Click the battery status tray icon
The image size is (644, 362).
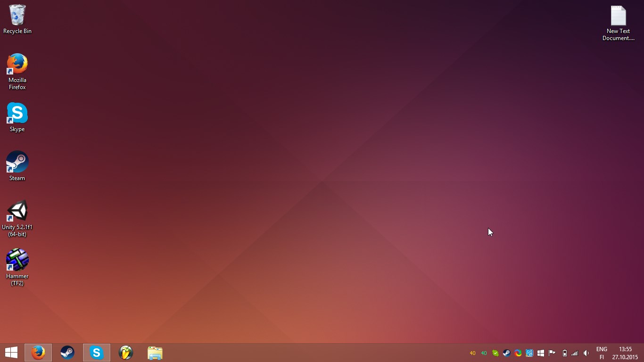(x=564, y=353)
